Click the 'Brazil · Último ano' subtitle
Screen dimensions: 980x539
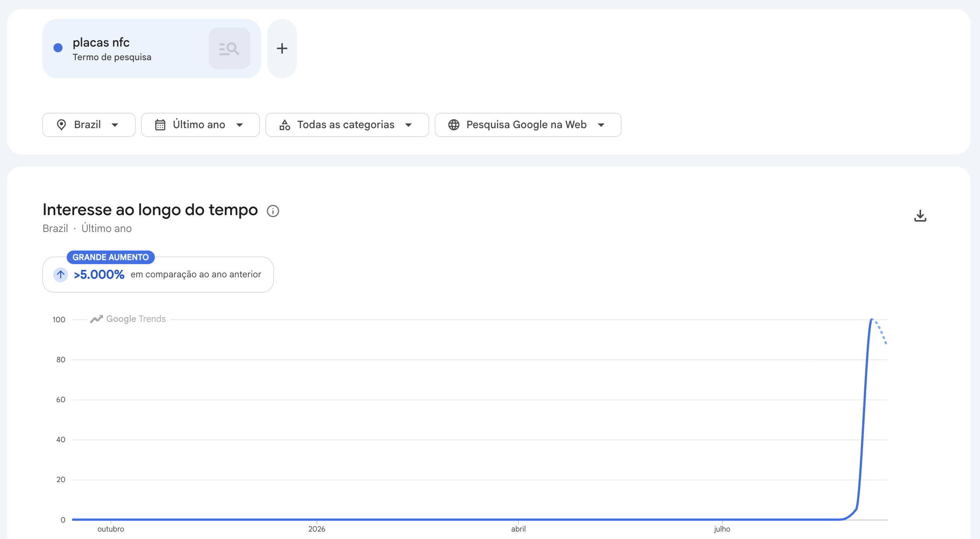[87, 229]
